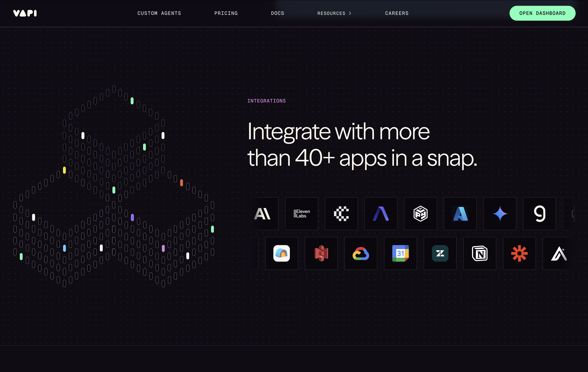Click the Vapi logo
Image resolution: width=588 pixels, height=372 pixels.
(25, 13)
